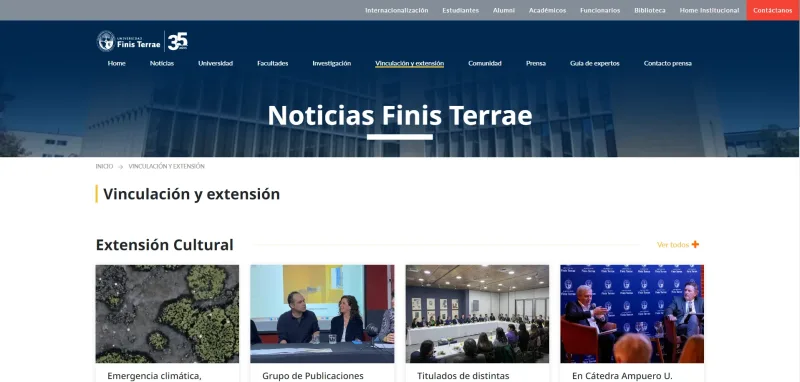The image size is (800, 382).
Task: Open the Emergencia climática article thumbnail
Action: [x=167, y=314]
